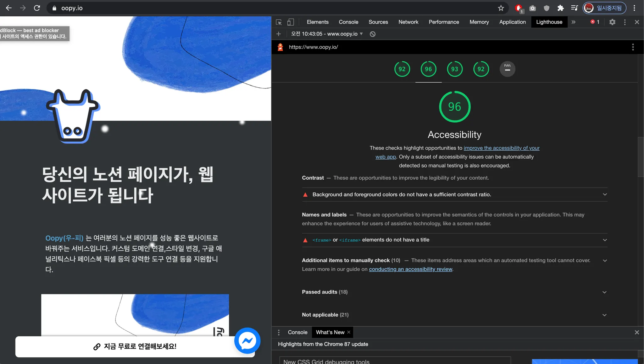Click the Lighthouse panel vertical scrollbar
644x364 pixels.
tap(641, 157)
